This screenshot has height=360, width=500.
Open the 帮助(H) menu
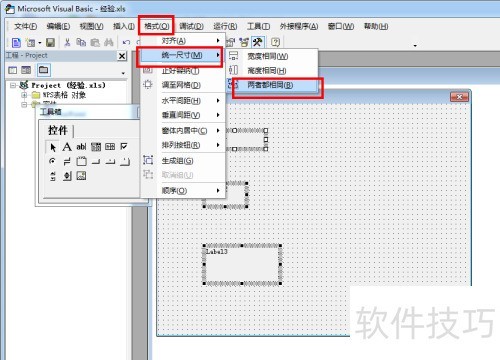(x=376, y=26)
